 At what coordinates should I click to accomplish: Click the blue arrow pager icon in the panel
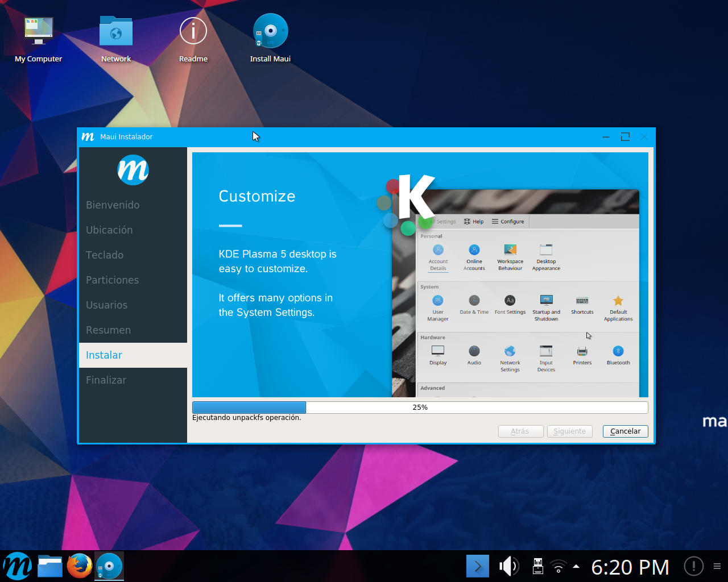[x=478, y=566]
